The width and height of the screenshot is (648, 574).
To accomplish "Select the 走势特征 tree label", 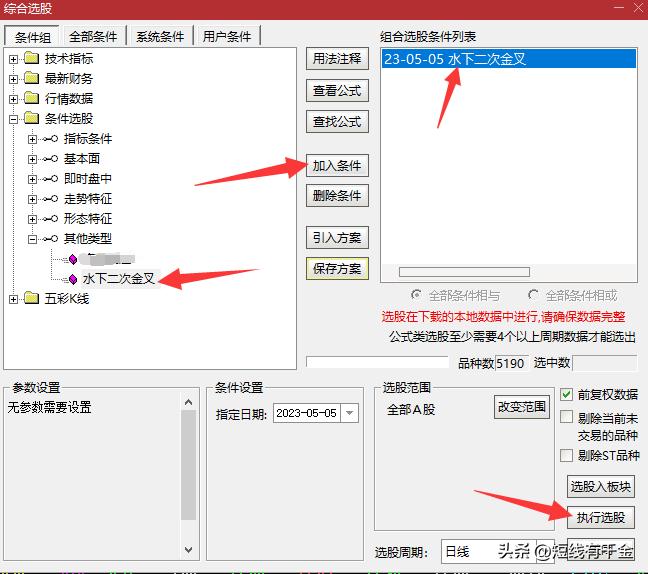I will pyautogui.click(x=88, y=199).
